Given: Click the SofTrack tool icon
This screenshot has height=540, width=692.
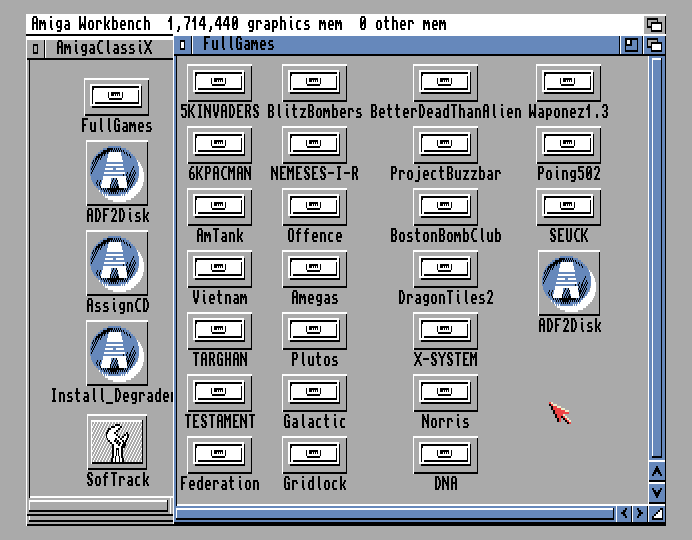Looking at the screenshot, I should point(117,442).
